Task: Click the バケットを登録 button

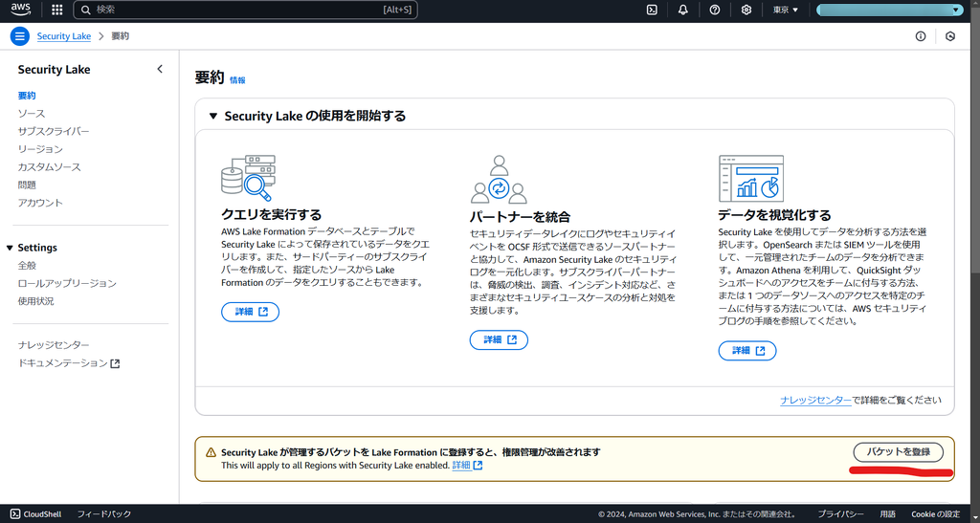Action: tap(898, 452)
